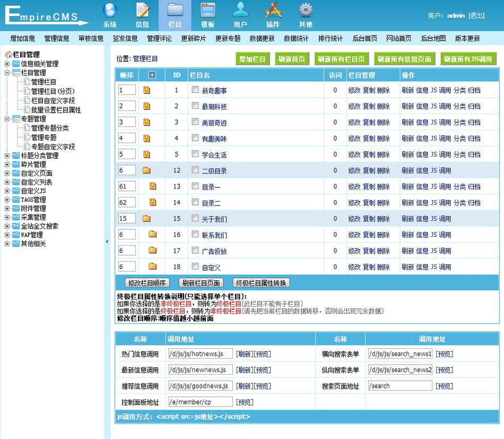Click the page icon for 目录一 row
The width and height of the screenshot is (504, 439).
pos(153,186)
